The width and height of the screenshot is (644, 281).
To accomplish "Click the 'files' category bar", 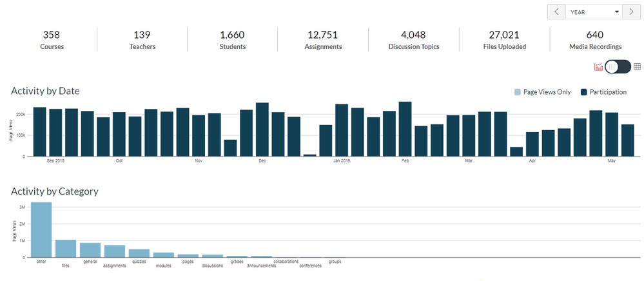I will tap(66, 248).
